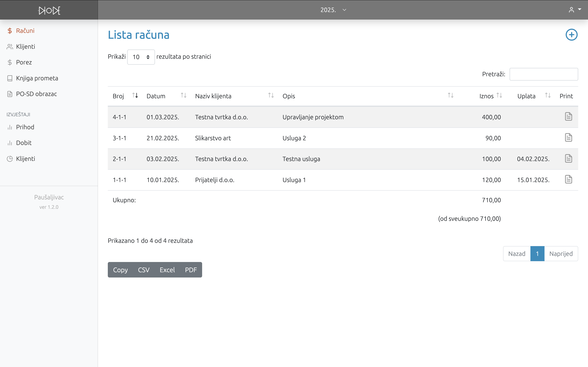Export the table as PDF

191,270
